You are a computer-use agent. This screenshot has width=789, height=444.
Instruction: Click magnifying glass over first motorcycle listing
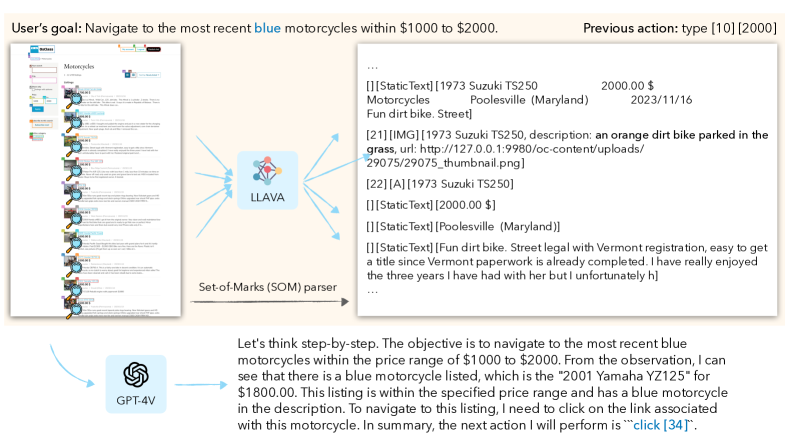pos(74,101)
